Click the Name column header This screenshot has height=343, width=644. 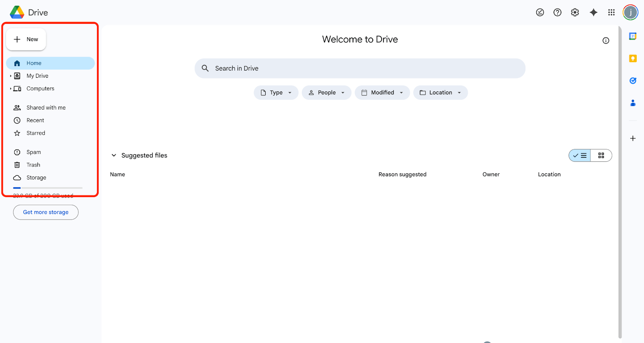pos(118,174)
